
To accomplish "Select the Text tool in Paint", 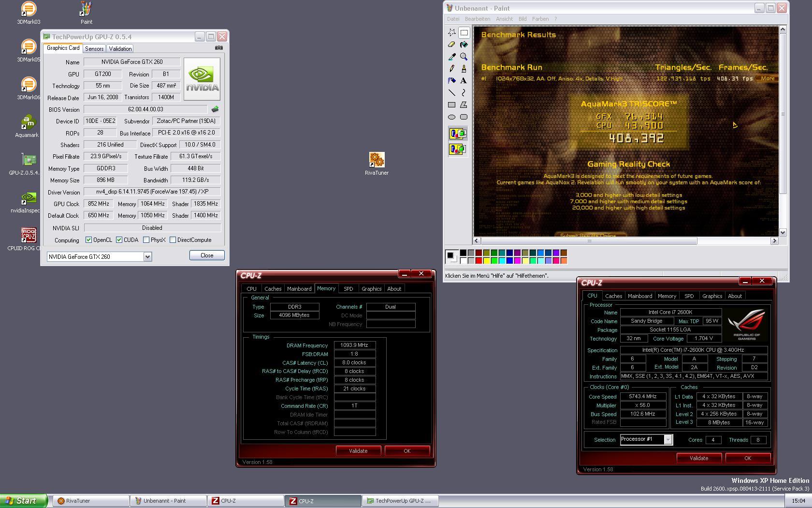I will point(464,81).
